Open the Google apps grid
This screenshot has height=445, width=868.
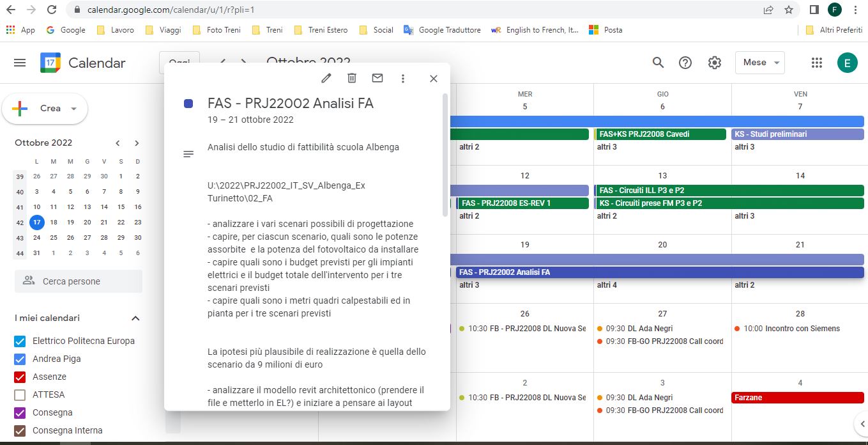click(816, 63)
